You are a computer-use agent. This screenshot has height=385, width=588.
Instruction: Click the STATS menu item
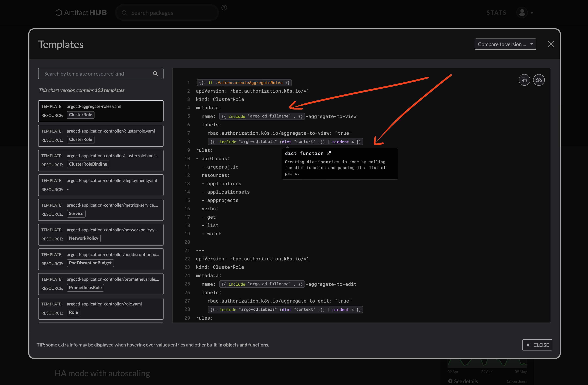pyautogui.click(x=496, y=12)
